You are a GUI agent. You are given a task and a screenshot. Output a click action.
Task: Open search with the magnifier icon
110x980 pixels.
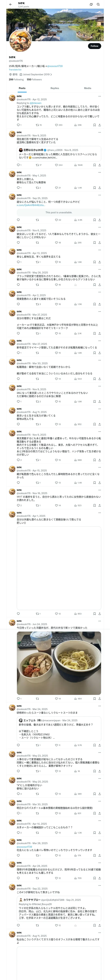pos(98,5)
